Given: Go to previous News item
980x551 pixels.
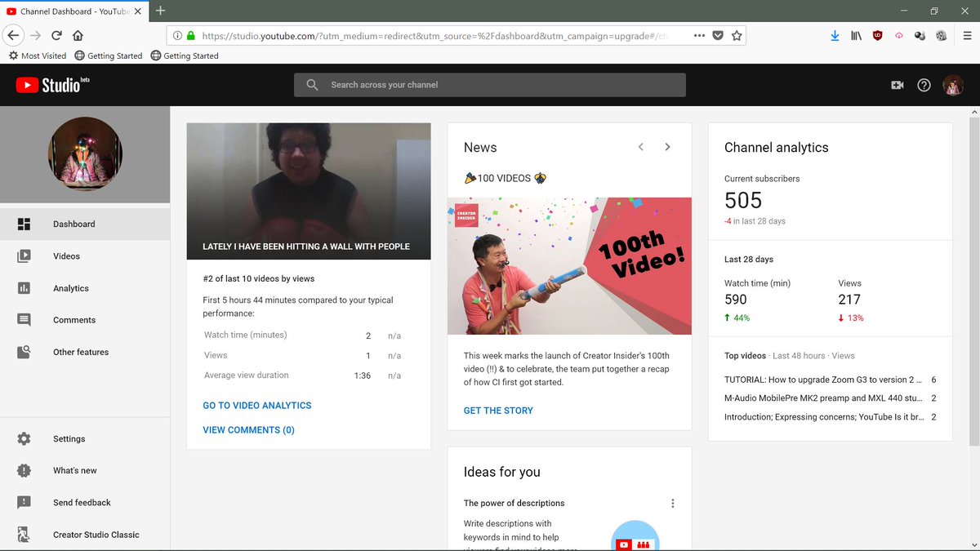Looking at the screenshot, I should (641, 147).
